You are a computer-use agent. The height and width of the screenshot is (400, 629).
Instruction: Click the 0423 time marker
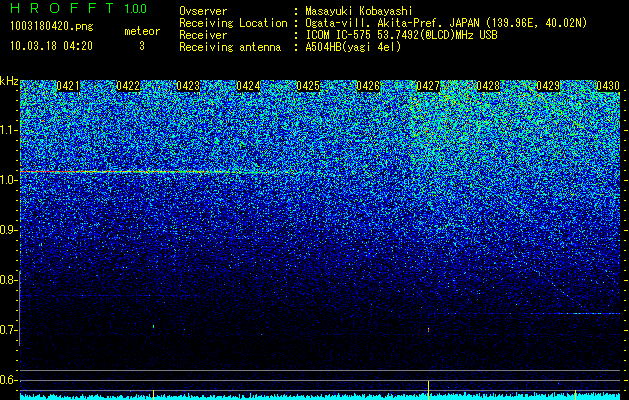[x=188, y=86]
